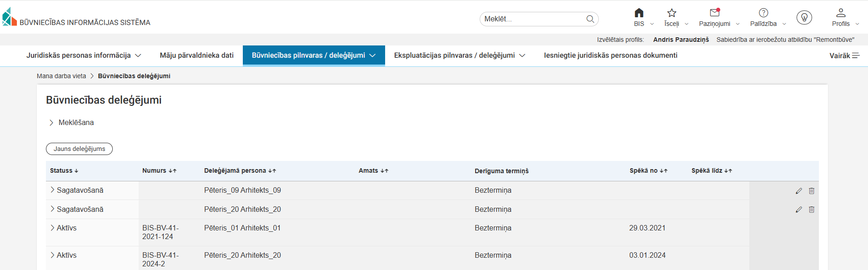868x270 pixels.
Task: Click the search magnifier icon
Action: [x=590, y=19]
